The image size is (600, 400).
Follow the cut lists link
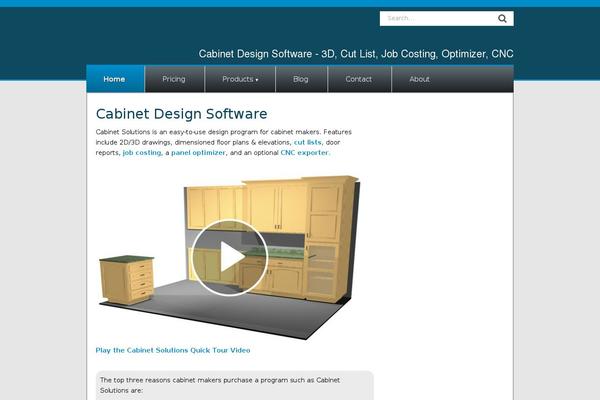tap(308, 142)
